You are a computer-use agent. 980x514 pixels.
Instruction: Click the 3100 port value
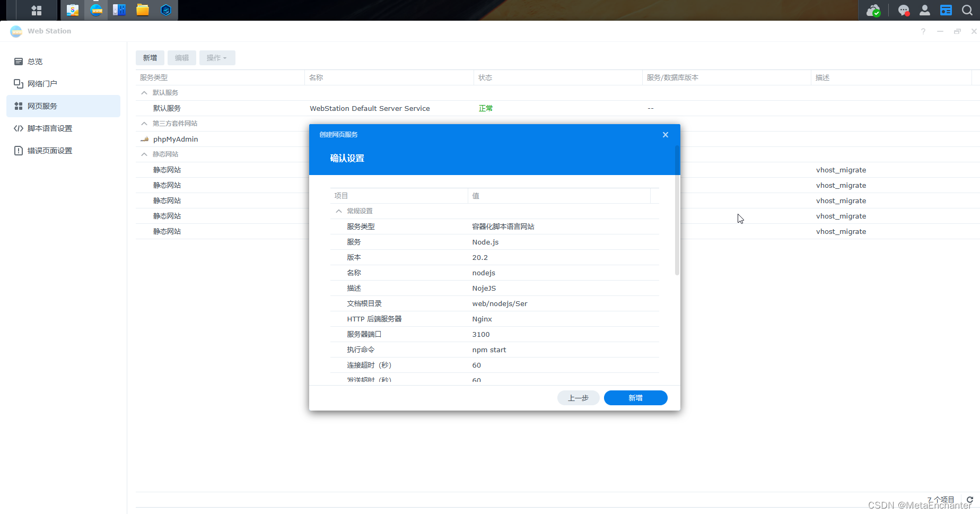481,334
